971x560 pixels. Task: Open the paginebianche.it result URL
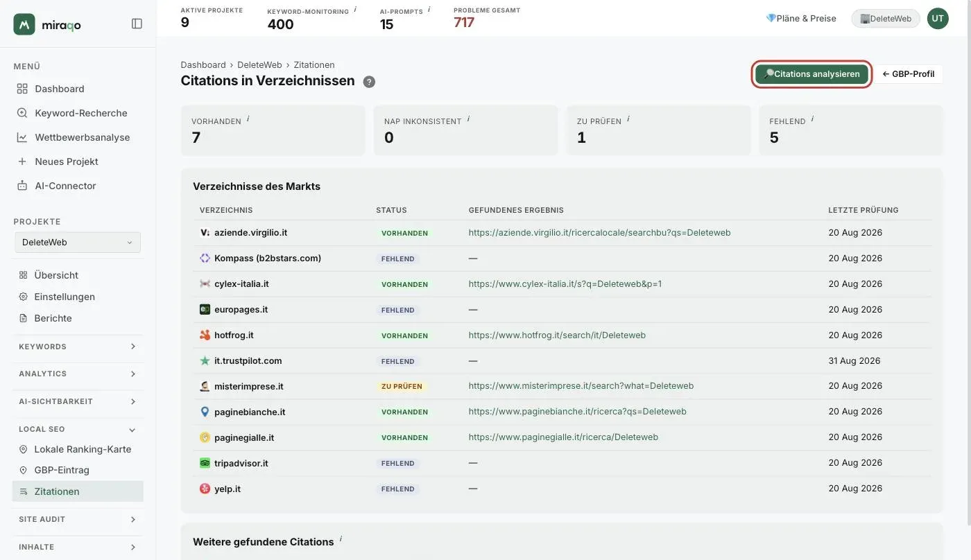click(x=578, y=412)
